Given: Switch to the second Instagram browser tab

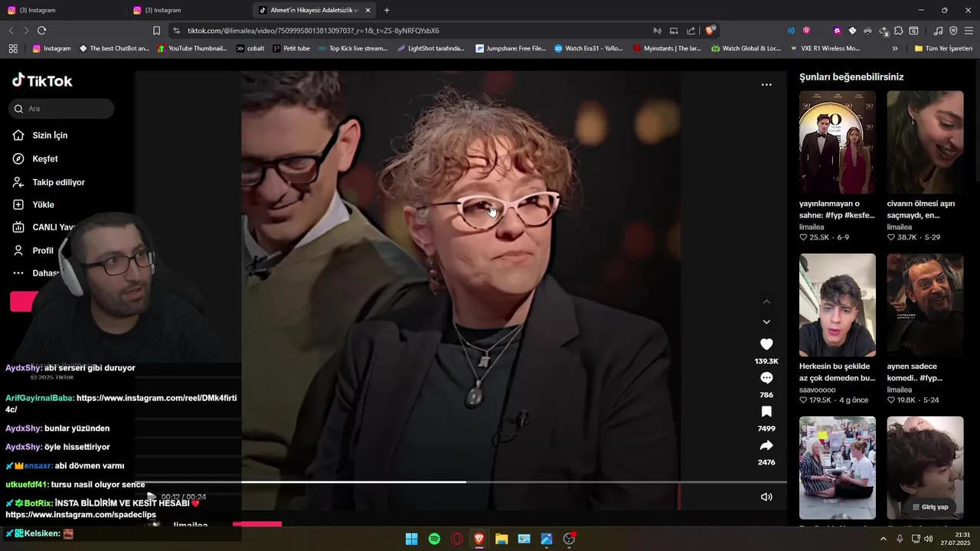Looking at the screenshot, I should [x=188, y=10].
